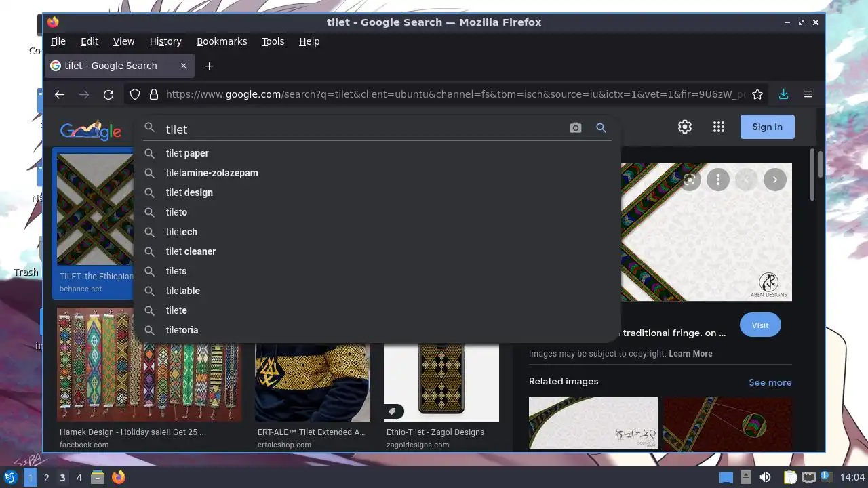Click the facebook.com source link

click(x=84, y=445)
